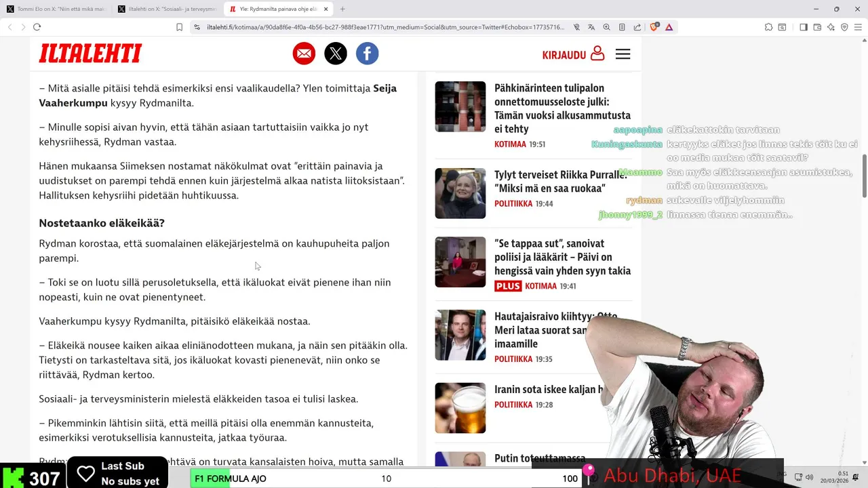Open the Pähkinärinne fire article thumbnail
The image size is (868, 488).
(460, 106)
